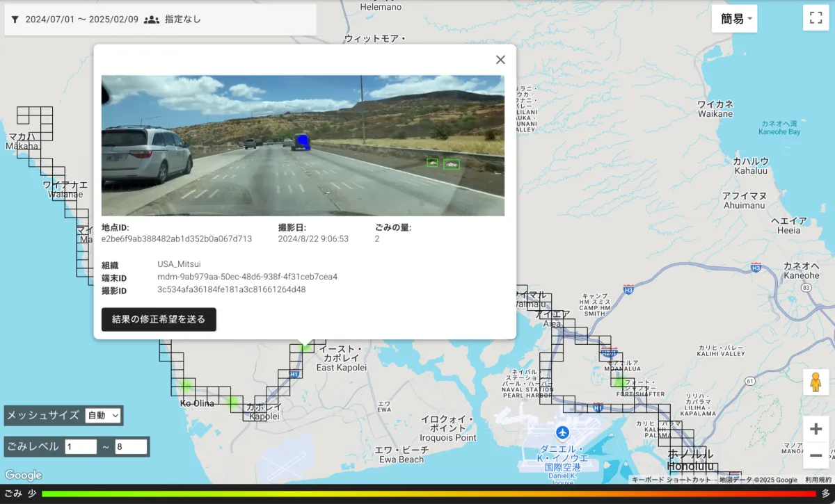835x504 pixels.
Task: Open the Google logo link
Action: (24, 475)
